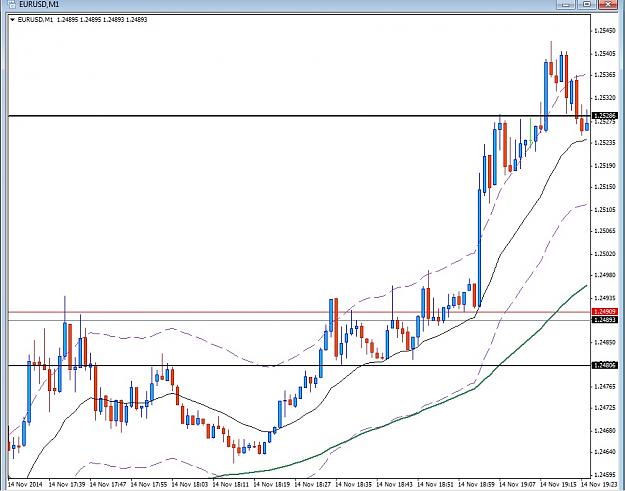
Task: Click the 14 Nov 18:59 time axis label
Action: point(477,484)
